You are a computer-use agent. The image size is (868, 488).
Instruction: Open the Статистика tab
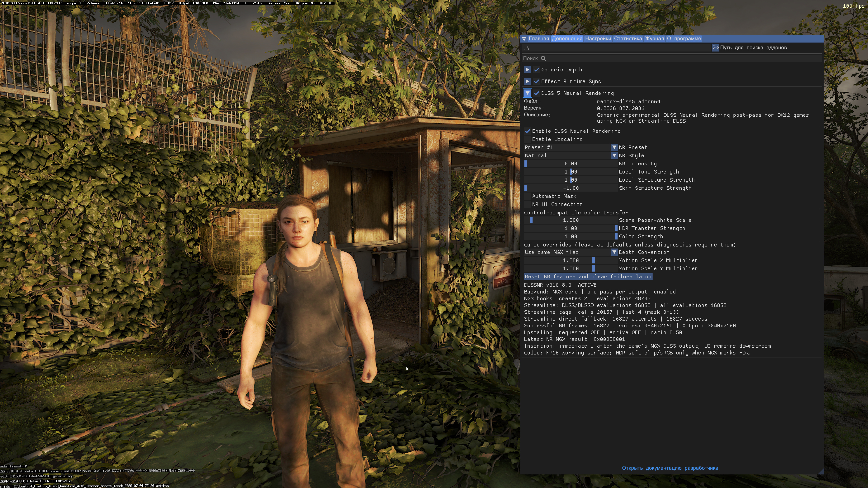pos(628,39)
